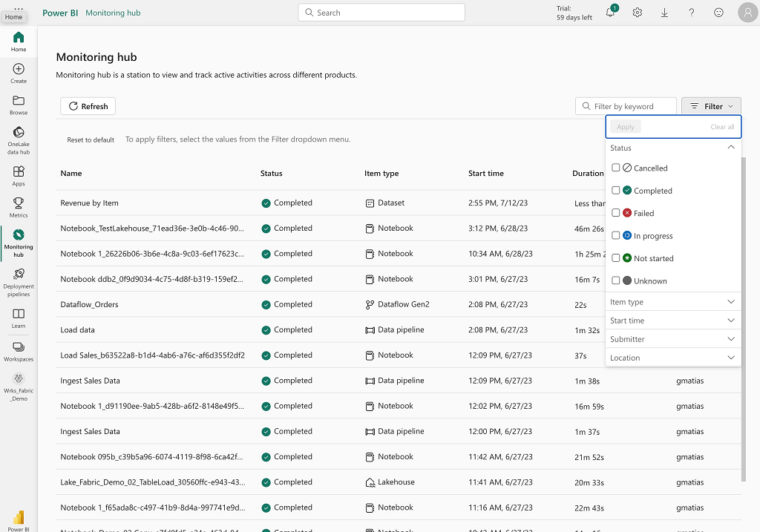The height and width of the screenshot is (532, 760).
Task: Open the Notebook_TestLakehouse_71ead36e activity
Action: [x=152, y=229]
